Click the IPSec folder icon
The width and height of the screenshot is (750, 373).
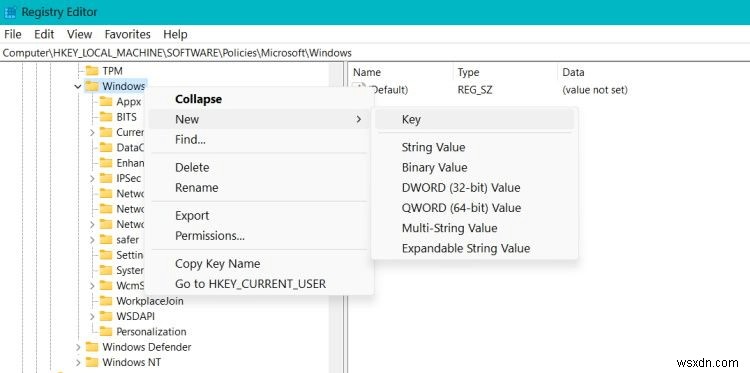[x=106, y=178]
